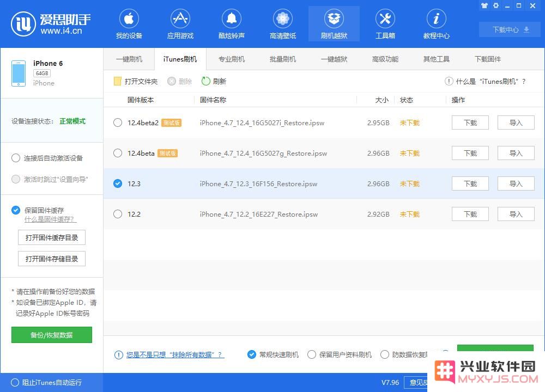
Task: Open 什么是 iTunes刷机 help text
Action: coord(491,81)
